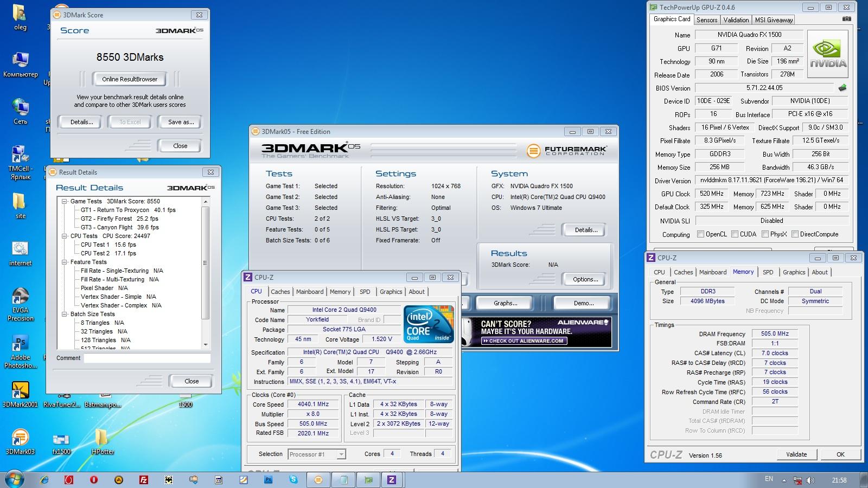Click the Result Details vertical scrollbar thumb
Screen dimensions: 868x488
[x=206, y=262]
